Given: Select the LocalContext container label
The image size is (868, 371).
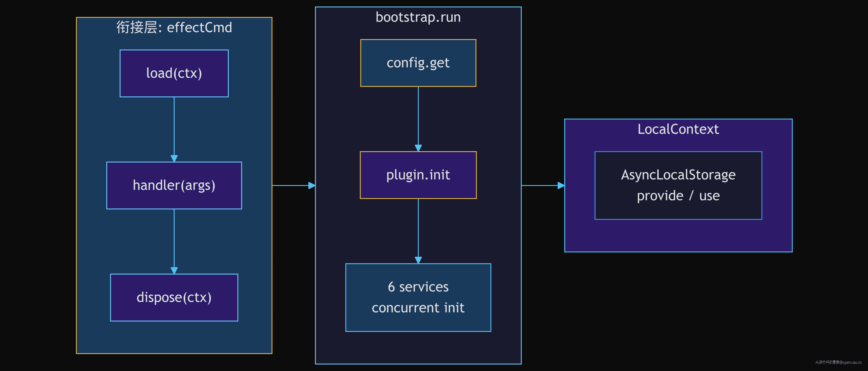Looking at the screenshot, I should click(x=678, y=129).
